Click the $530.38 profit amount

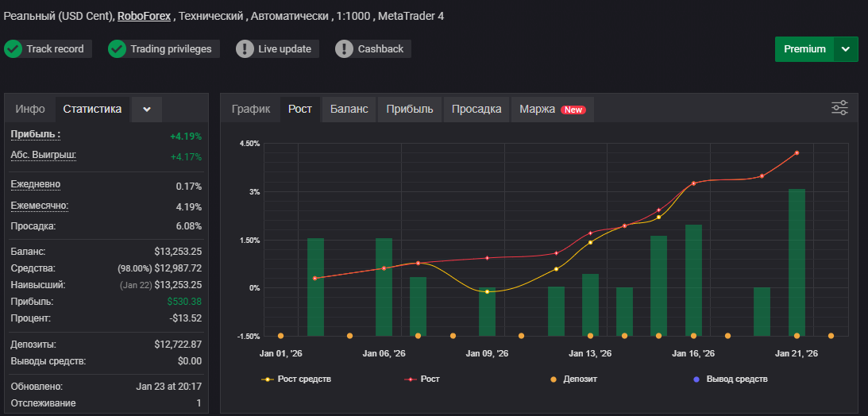(x=184, y=302)
